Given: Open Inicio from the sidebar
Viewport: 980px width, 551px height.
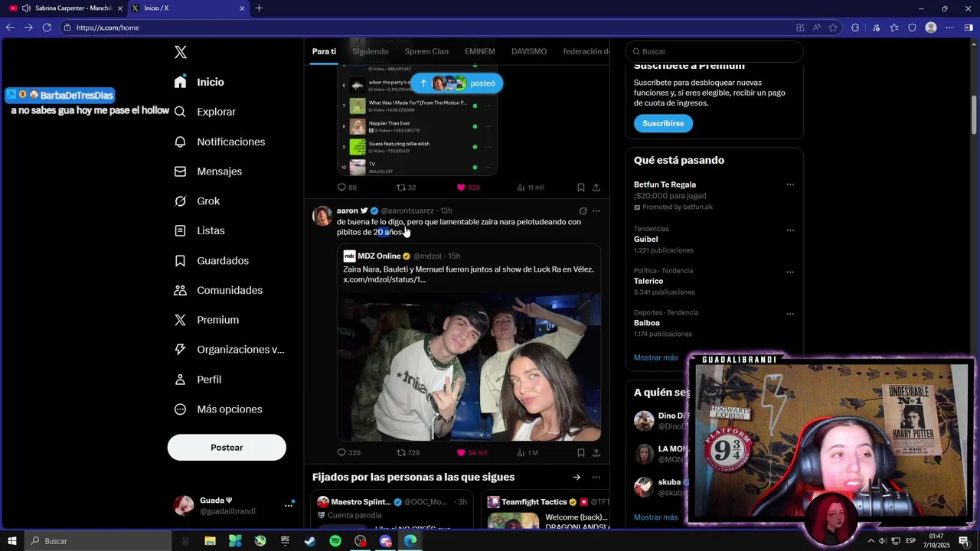Looking at the screenshot, I should (x=199, y=82).
